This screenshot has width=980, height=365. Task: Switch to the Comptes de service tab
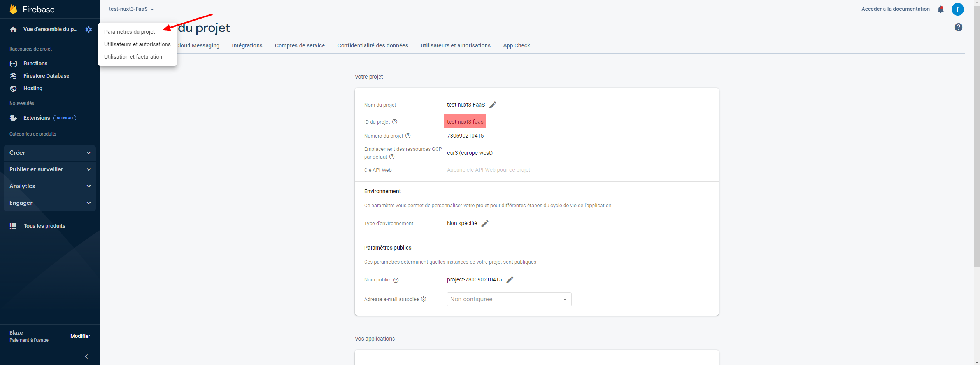[x=300, y=45]
